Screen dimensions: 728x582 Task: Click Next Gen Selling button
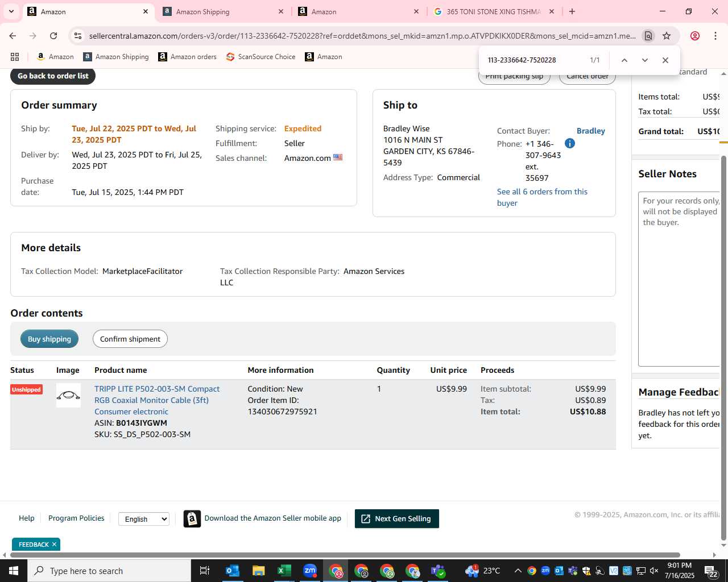(x=397, y=518)
